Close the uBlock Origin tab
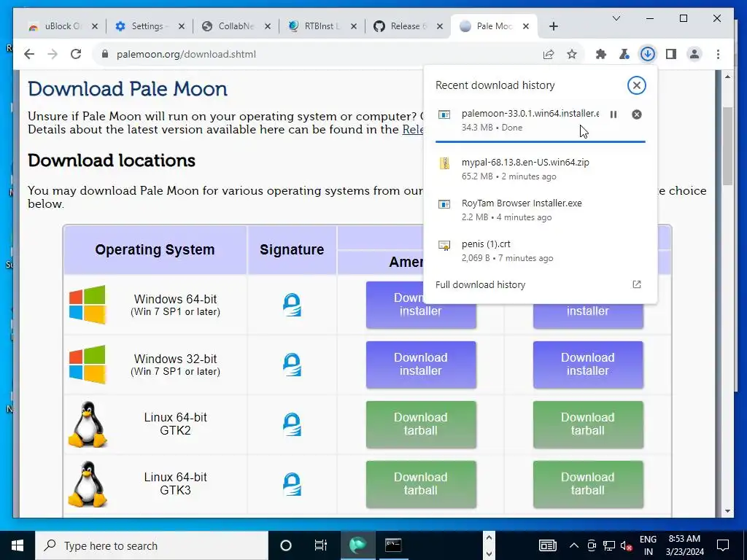This screenshot has width=747, height=560. tap(95, 26)
